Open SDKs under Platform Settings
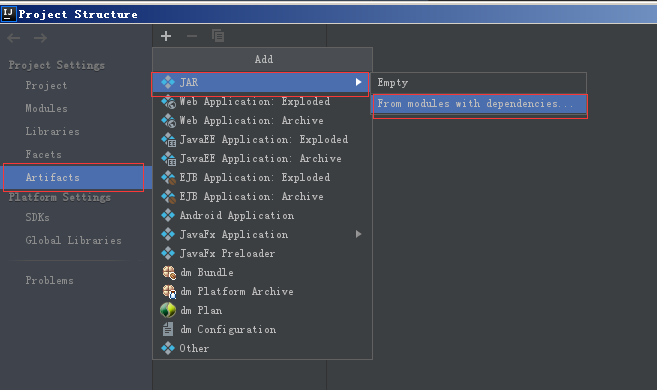Viewport: 657px width, 390px height. (37, 217)
